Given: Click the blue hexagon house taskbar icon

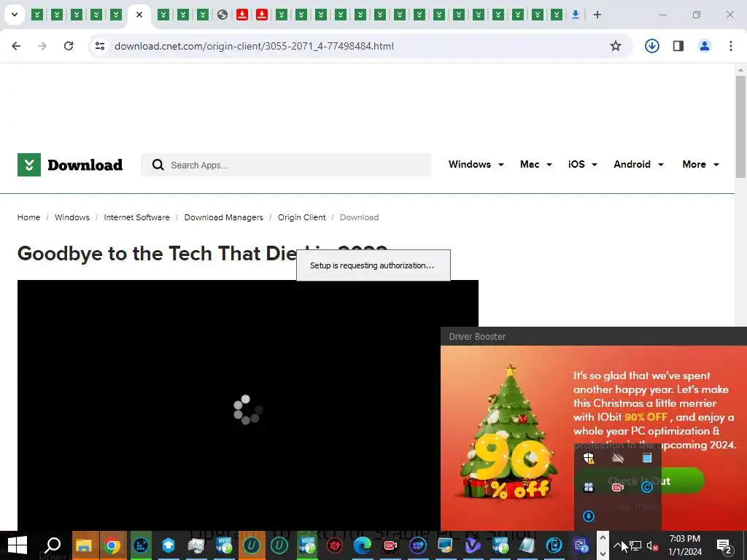Looking at the screenshot, I should coord(169,545).
